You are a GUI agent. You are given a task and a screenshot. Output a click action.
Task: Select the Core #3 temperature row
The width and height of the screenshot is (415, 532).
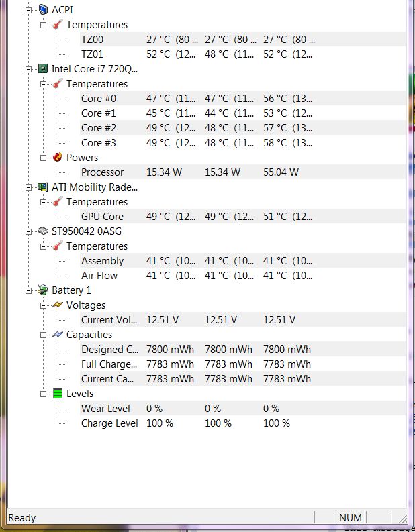click(x=243, y=143)
